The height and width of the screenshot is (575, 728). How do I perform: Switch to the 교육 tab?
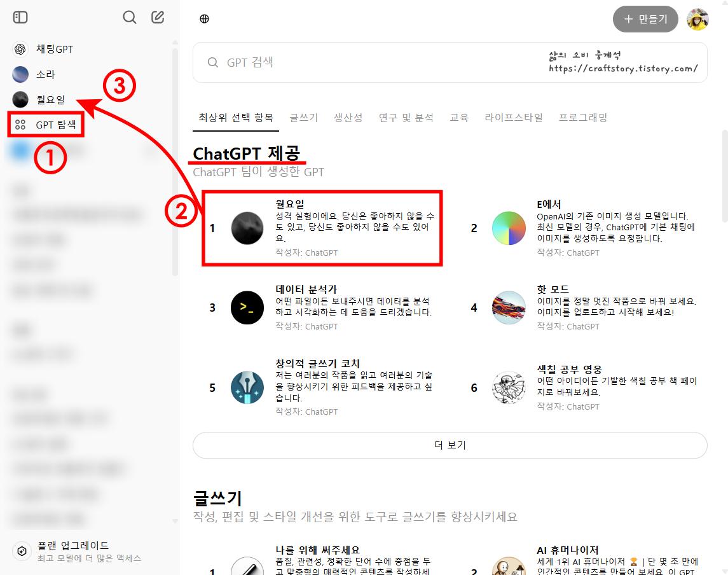pyautogui.click(x=459, y=118)
